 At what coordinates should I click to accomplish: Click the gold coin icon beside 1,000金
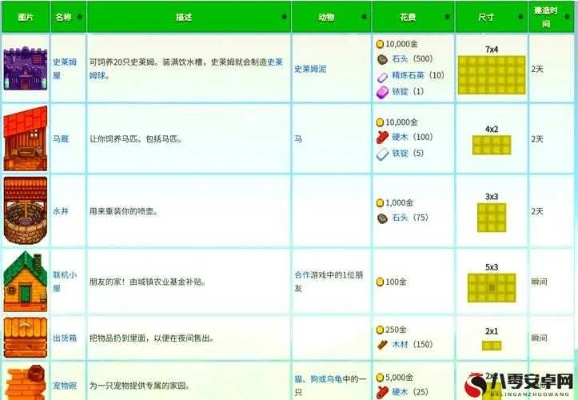(380, 203)
